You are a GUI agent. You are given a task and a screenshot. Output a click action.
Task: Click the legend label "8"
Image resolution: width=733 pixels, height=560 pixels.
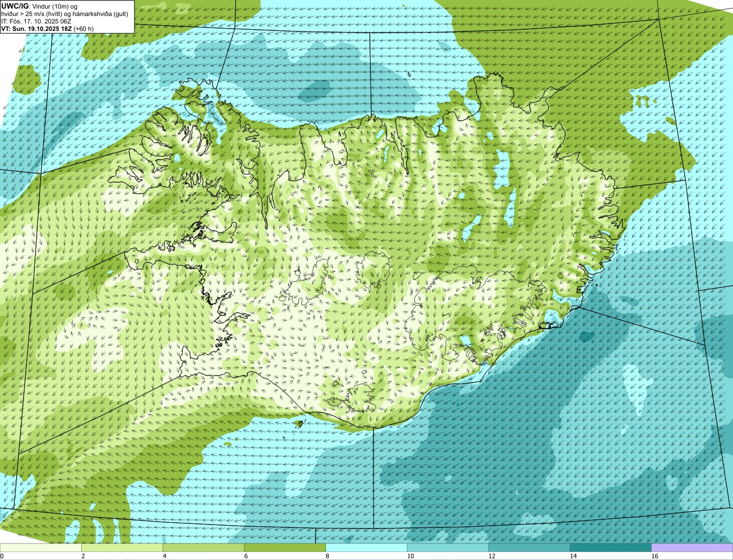click(x=328, y=556)
